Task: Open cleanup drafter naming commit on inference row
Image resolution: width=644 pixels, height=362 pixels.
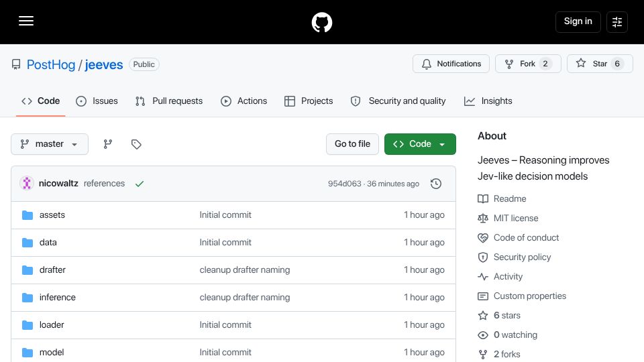Action: pos(245,298)
